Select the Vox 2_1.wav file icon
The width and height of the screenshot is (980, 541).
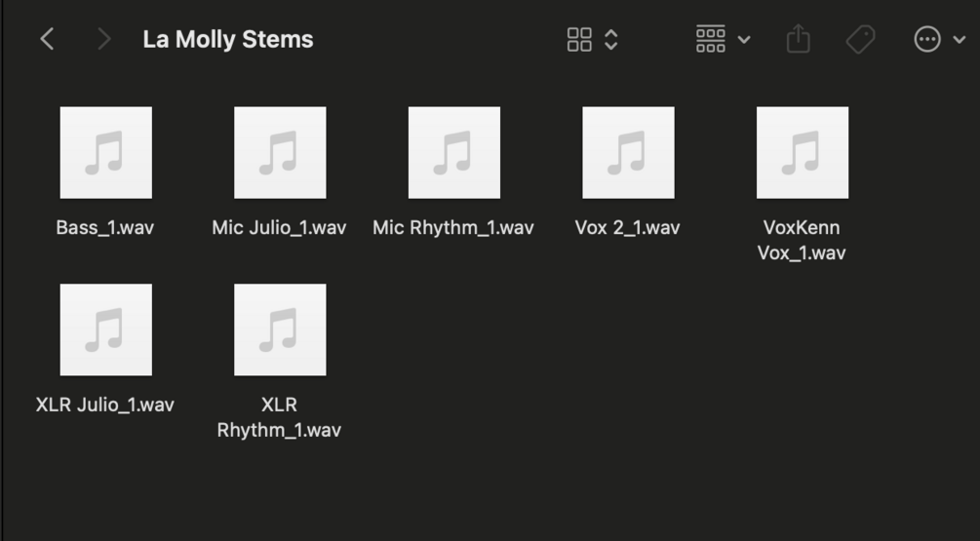pos(628,153)
